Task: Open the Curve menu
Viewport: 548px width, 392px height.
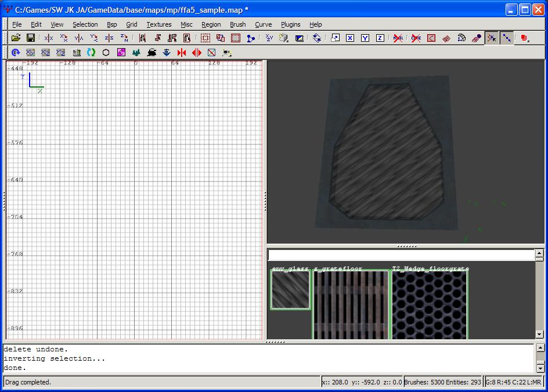Action: click(x=263, y=24)
